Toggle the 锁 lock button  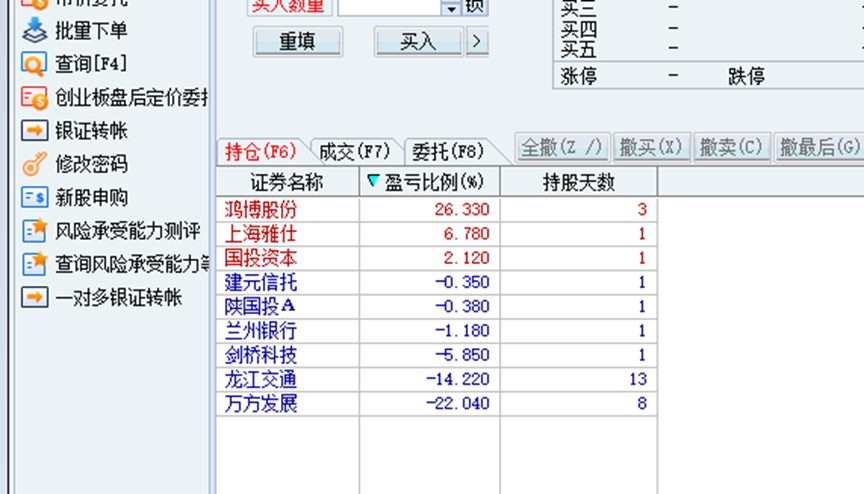click(475, 7)
